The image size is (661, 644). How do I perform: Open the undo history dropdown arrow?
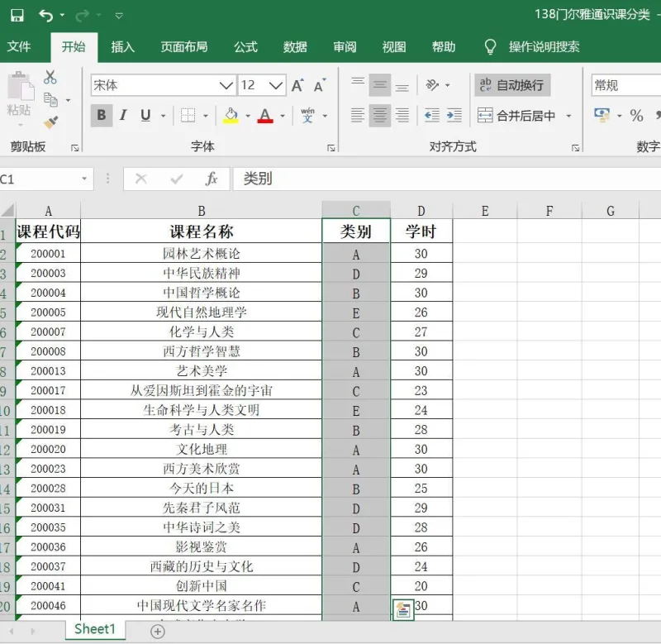pyautogui.click(x=63, y=16)
